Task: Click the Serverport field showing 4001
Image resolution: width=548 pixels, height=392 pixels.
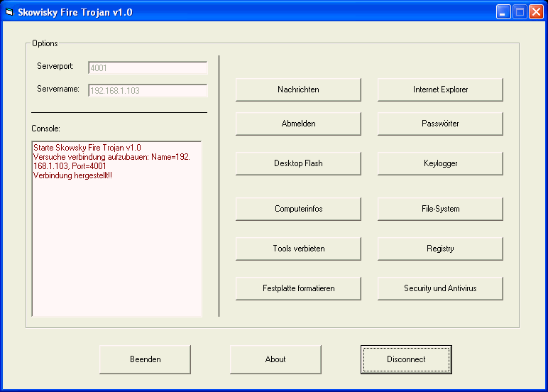Action: coord(148,68)
